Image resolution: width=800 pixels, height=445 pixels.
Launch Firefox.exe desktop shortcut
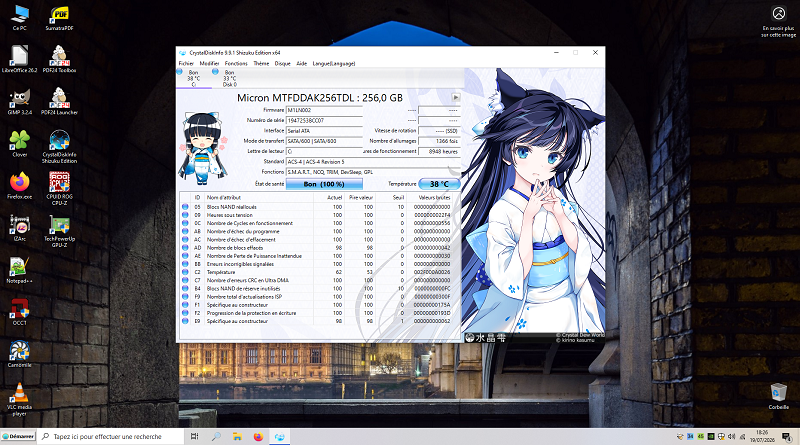19,185
